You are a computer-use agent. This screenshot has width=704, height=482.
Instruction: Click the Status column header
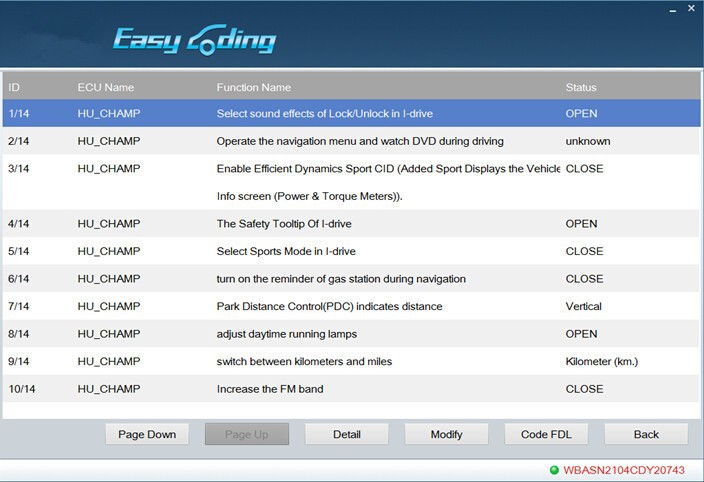[x=580, y=88]
